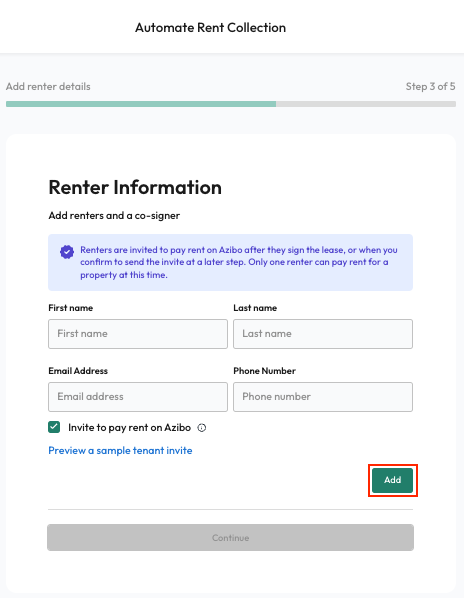Click the Step 3 of 5 indicator
The image size is (464, 598).
coord(430,87)
